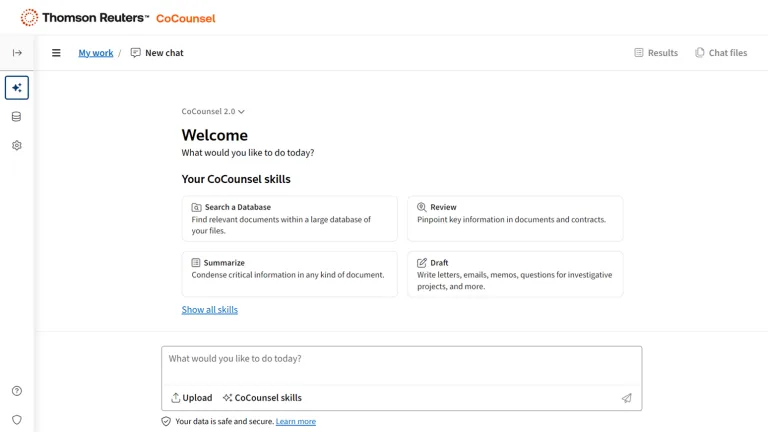Image resolution: width=768 pixels, height=432 pixels.
Task: Click the AI sparkle icon in sidebar
Action: pos(17,88)
